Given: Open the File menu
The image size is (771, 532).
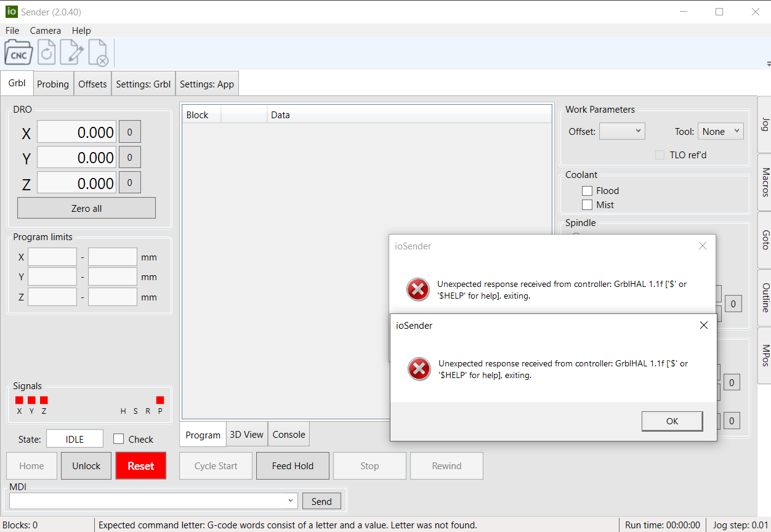Looking at the screenshot, I should click(x=12, y=30).
